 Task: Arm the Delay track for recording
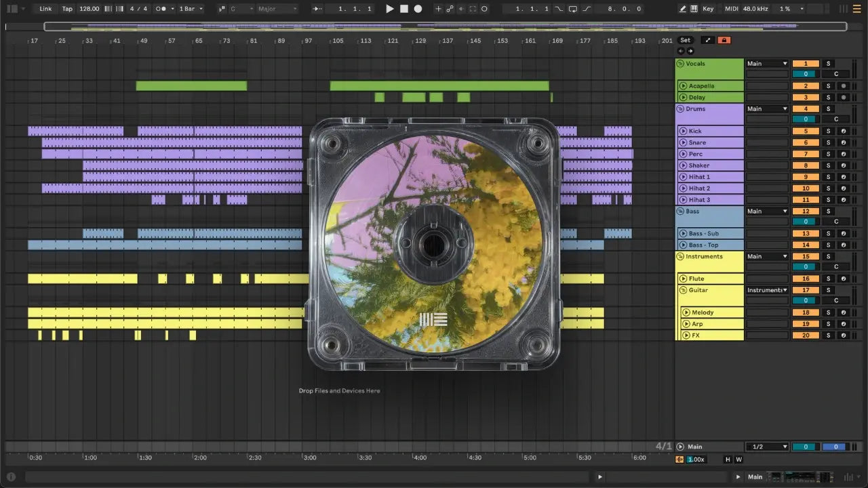click(843, 98)
